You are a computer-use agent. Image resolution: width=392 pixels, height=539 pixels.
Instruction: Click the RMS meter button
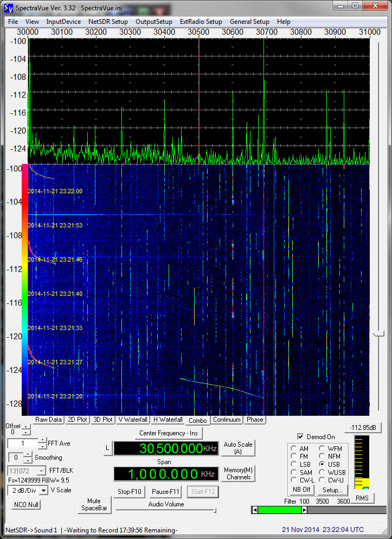pos(362,498)
